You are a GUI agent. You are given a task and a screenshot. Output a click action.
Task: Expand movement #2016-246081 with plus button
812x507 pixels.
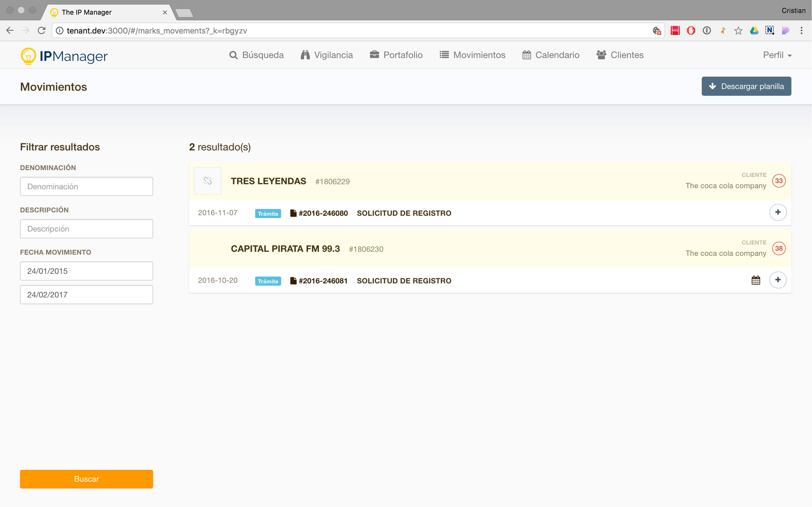pyautogui.click(x=778, y=280)
